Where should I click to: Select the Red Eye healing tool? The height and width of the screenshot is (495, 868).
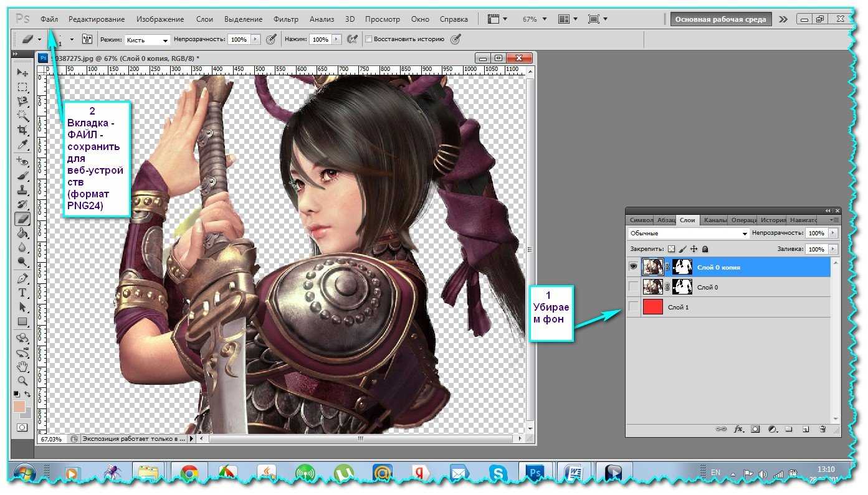pyautogui.click(x=22, y=162)
